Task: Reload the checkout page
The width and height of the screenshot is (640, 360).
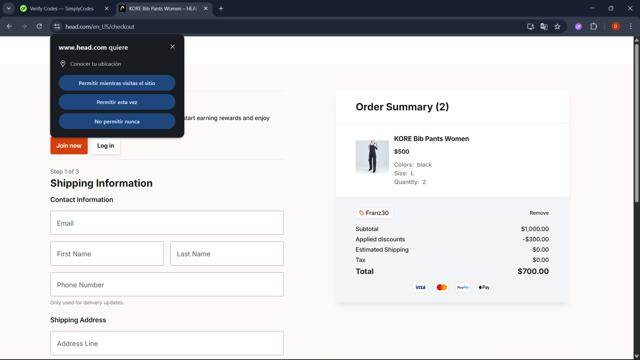Action: tap(39, 27)
